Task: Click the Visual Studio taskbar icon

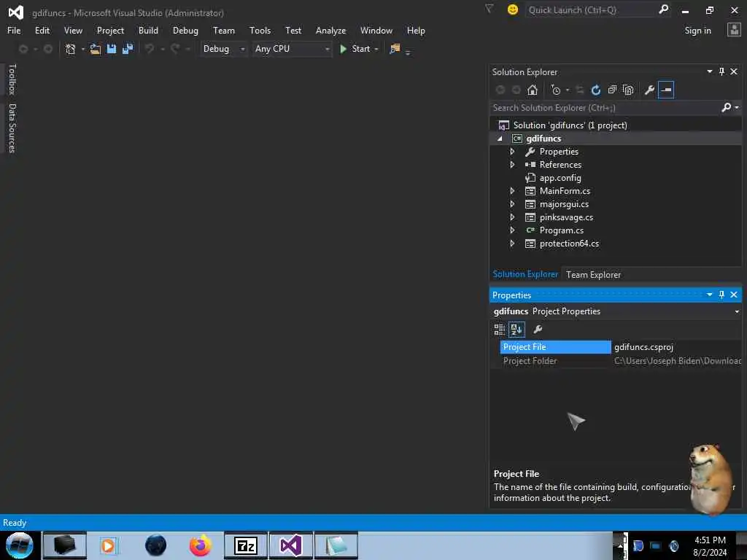Action: (x=290, y=545)
